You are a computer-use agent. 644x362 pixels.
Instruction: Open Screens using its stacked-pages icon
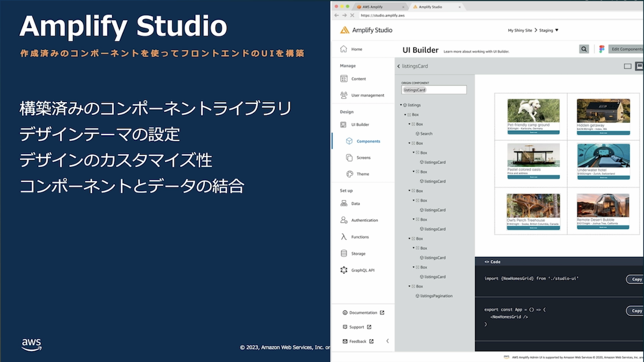coord(349,158)
